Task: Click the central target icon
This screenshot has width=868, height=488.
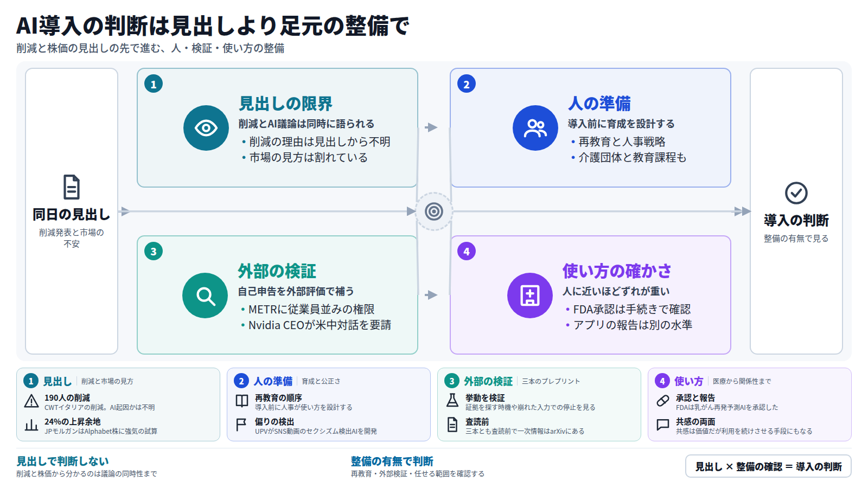Action: click(x=434, y=211)
